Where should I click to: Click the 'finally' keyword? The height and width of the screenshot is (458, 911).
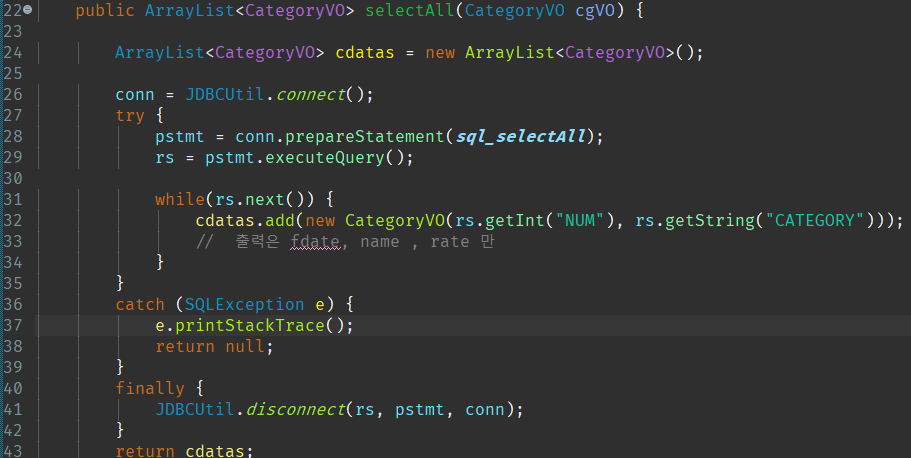coord(149,388)
